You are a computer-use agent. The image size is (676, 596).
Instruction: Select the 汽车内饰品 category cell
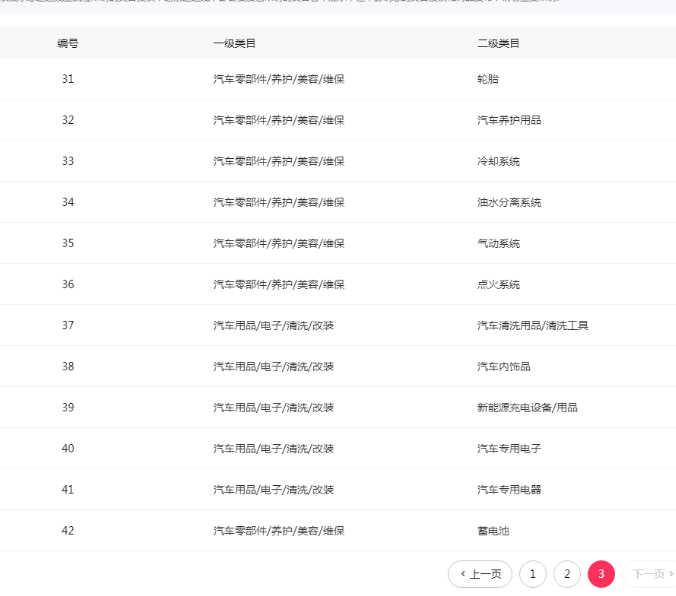(x=504, y=366)
